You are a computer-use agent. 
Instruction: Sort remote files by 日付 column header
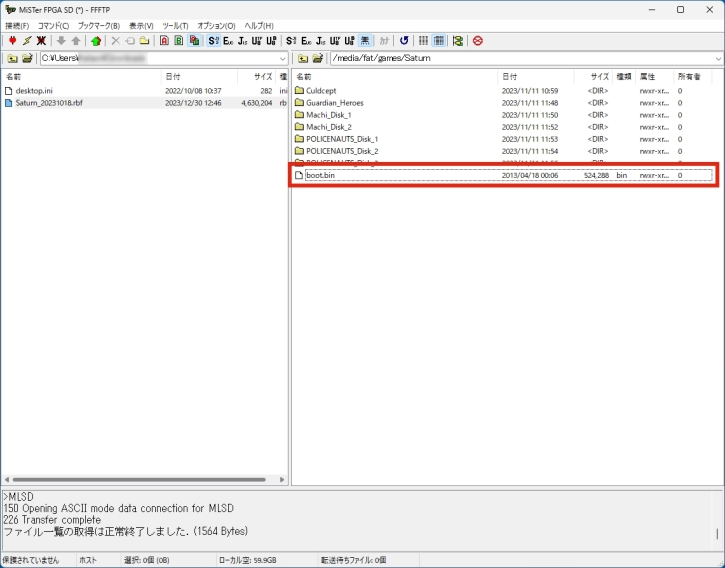coord(510,76)
